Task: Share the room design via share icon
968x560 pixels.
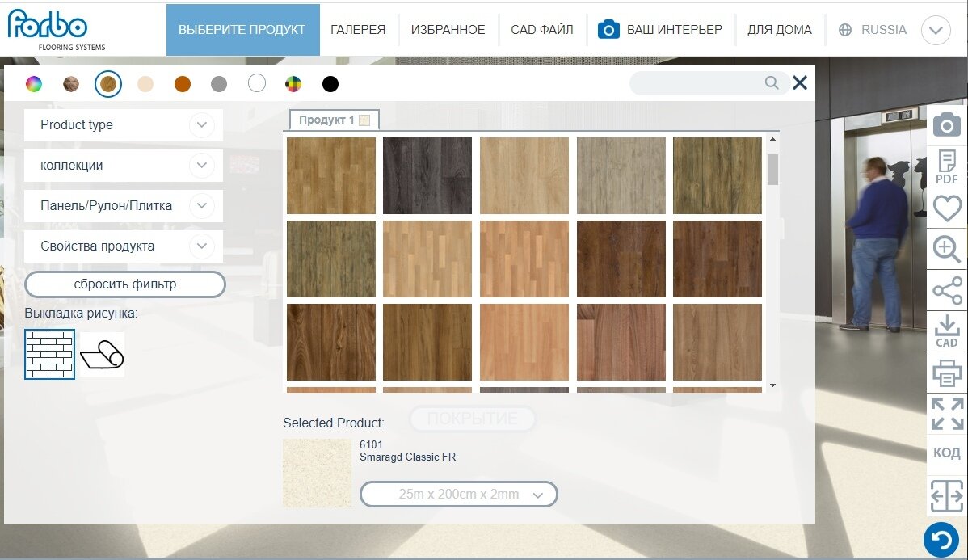Action: (946, 291)
